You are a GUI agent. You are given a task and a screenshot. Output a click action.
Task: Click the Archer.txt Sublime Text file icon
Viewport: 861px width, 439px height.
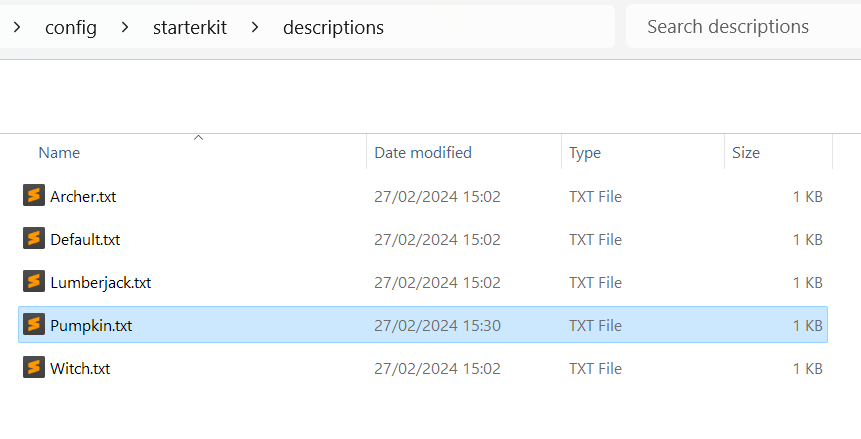[x=34, y=196]
